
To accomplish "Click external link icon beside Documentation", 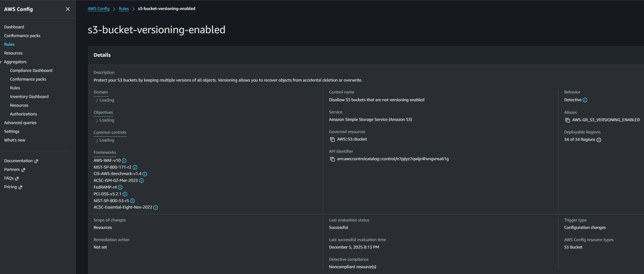I will pos(36,161).
